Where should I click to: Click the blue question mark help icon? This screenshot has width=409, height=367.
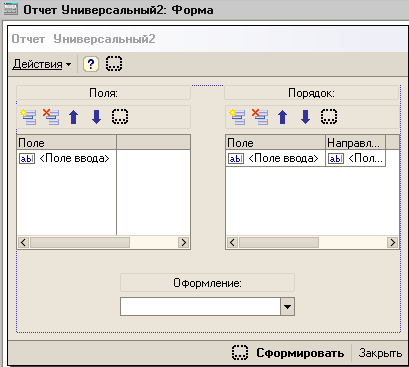pos(91,64)
